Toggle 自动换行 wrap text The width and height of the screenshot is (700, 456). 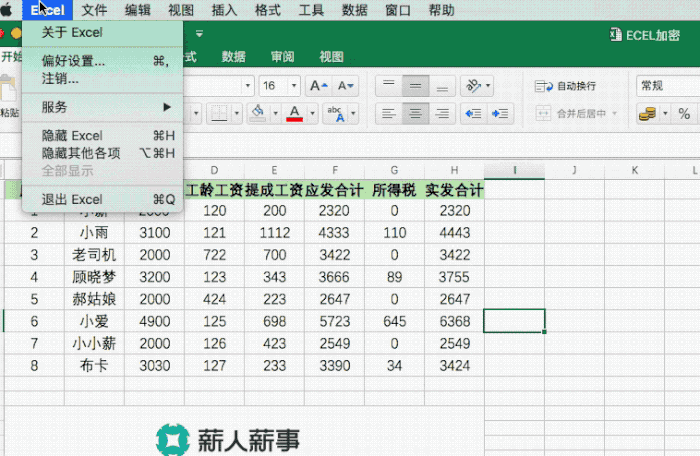coord(566,86)
